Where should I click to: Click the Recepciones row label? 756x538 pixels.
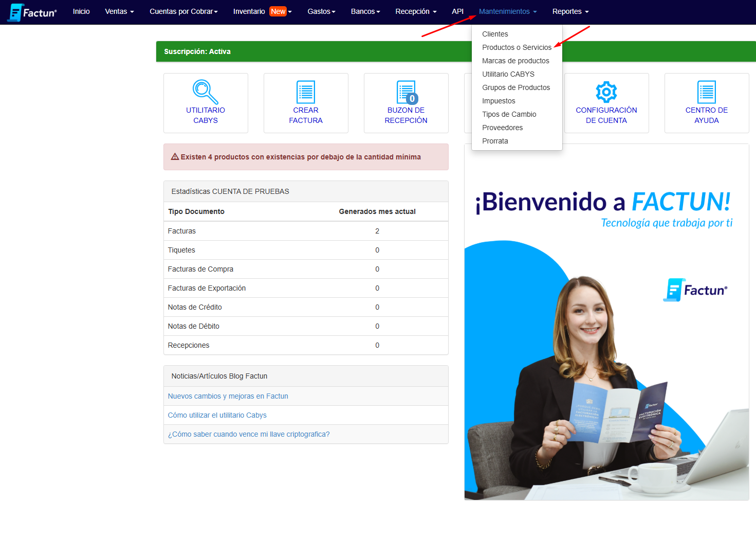pyautogui.click(x=189, y=345)
